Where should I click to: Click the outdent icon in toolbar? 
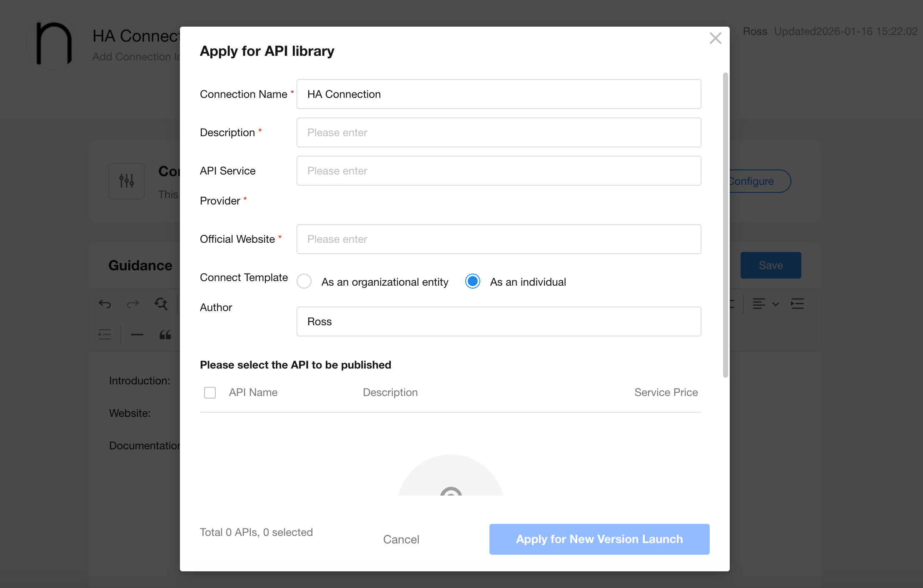pos(105,334)
